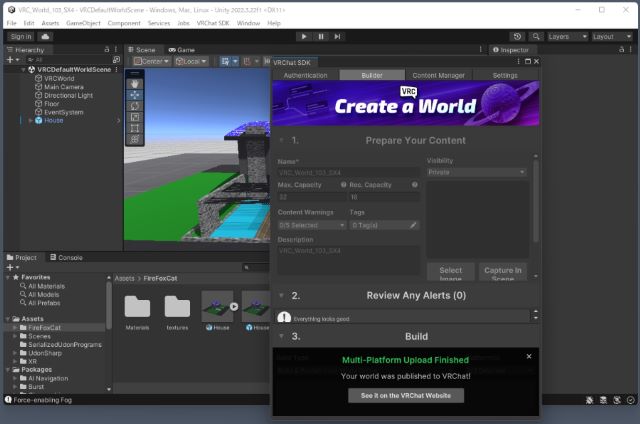Open the Visibility Private dropdown
The width and height of the screenshot is (640, 424).
point(476,172)
